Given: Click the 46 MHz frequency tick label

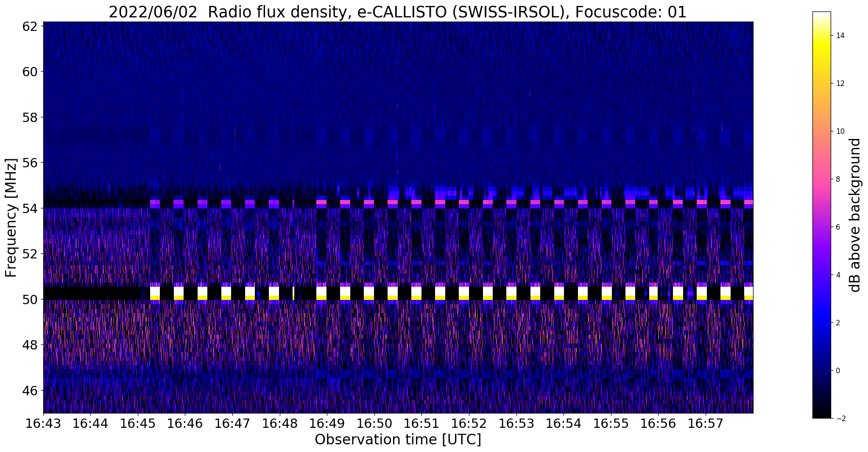Looking at the screenshot, I should coord(30,390).
